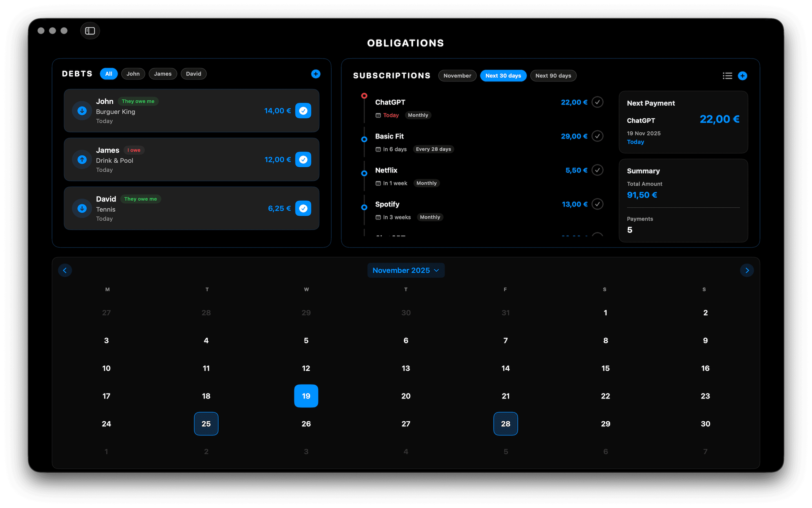Viewport: 812px width, 508px height.
Task: Select day 15 in the calendar
Action: click(605, 368)
